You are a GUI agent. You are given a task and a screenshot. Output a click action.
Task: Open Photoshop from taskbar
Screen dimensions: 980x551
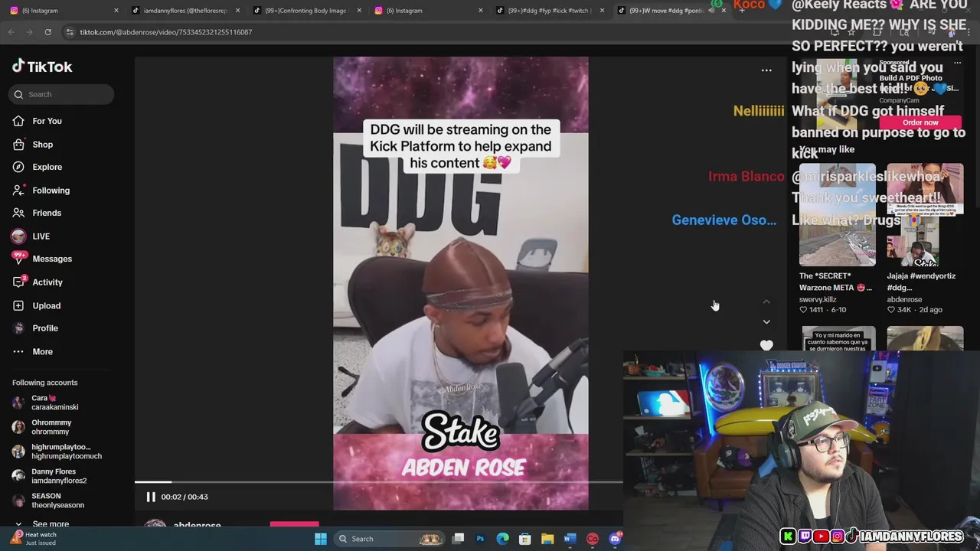(x=480, y=539)
